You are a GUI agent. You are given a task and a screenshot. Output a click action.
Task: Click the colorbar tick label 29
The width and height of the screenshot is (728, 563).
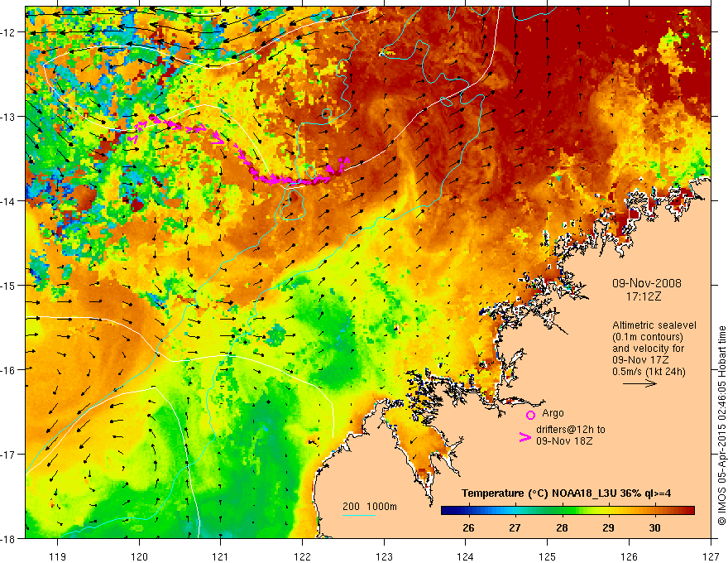pos(608,527)
